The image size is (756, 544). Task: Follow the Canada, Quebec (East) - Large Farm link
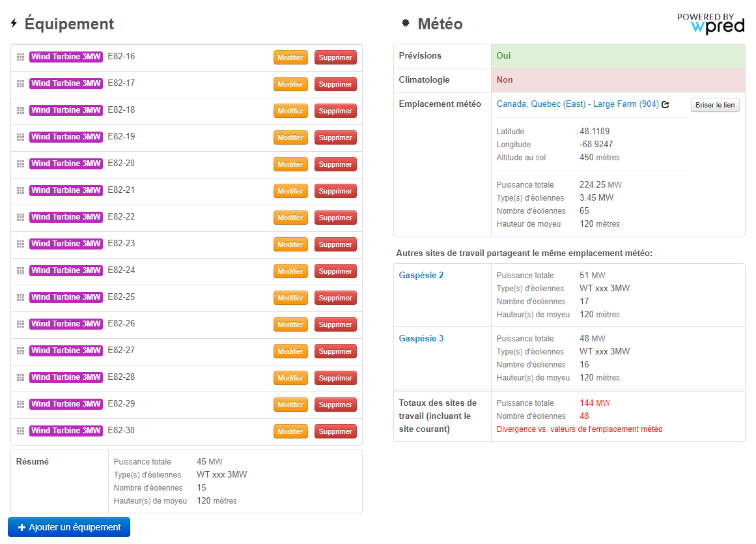click(577, 104)
